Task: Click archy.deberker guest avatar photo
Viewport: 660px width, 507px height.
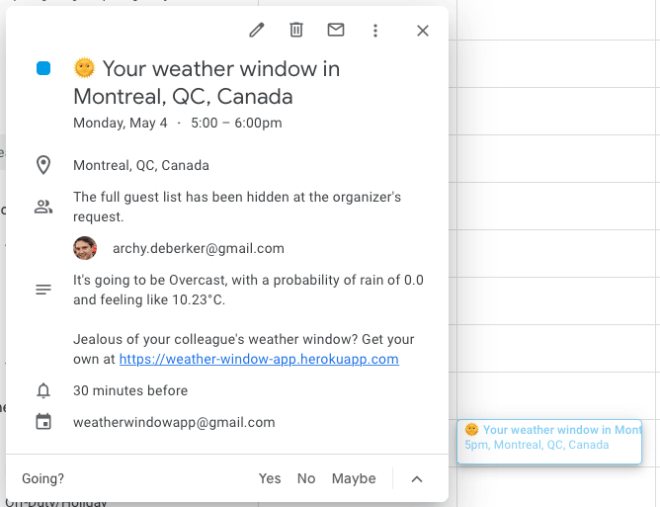Action: click(x=85, y=248)
